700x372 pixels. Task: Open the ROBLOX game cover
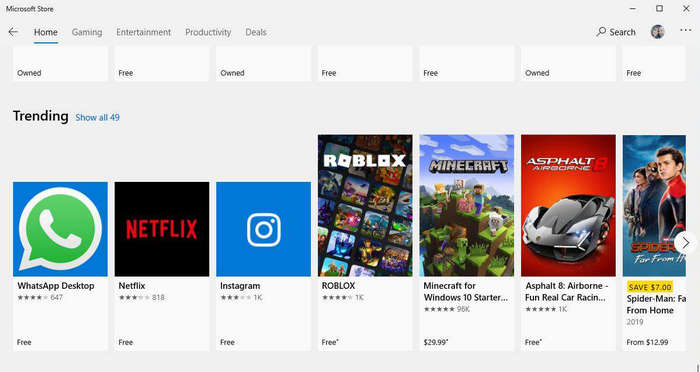[365, 205]
